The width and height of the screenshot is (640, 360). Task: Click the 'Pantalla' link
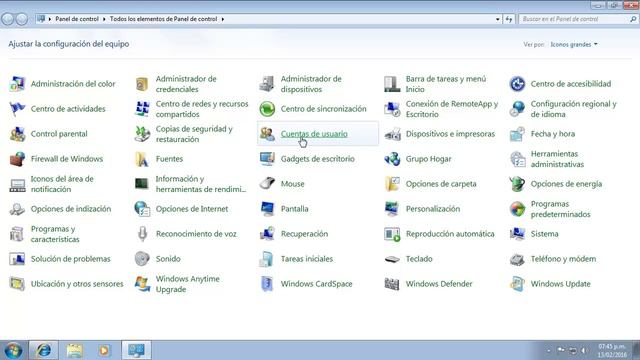[294, 209]
